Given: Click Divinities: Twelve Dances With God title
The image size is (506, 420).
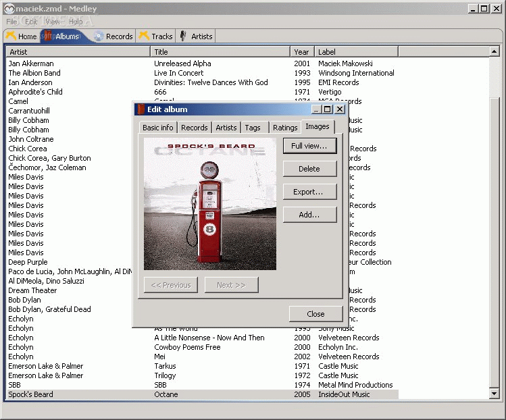Looking at the screenshot, I should coord(211,82).
